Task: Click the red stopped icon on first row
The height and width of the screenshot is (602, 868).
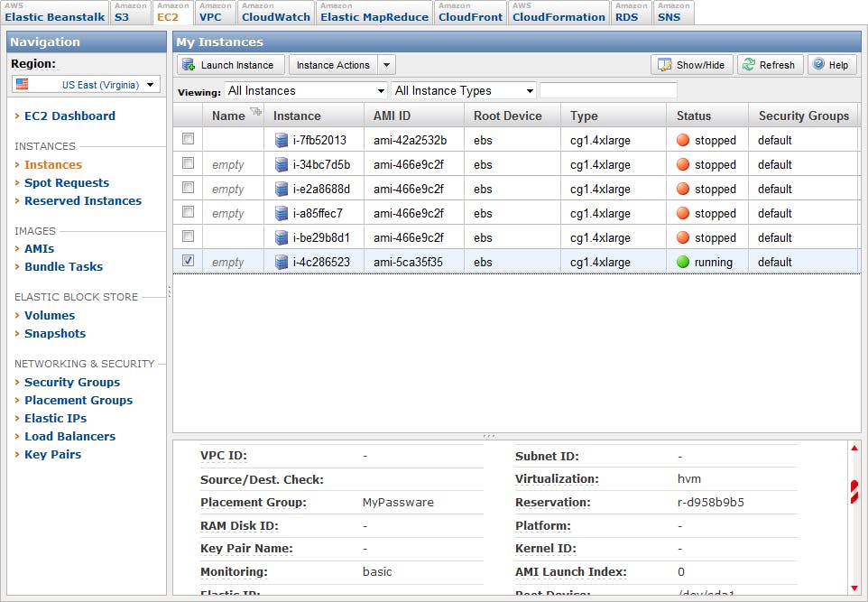Action: coord(683,139)
